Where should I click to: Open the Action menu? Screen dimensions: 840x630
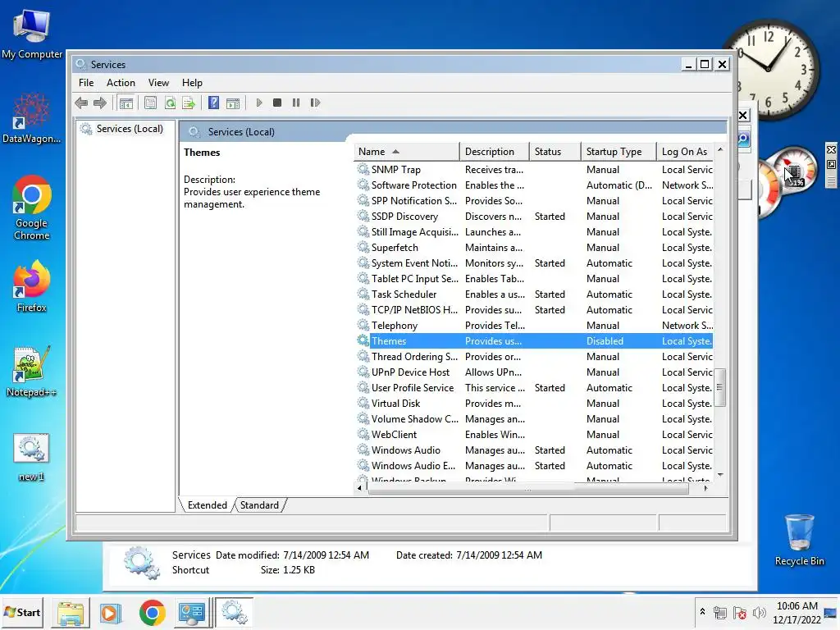click(121, 83)
